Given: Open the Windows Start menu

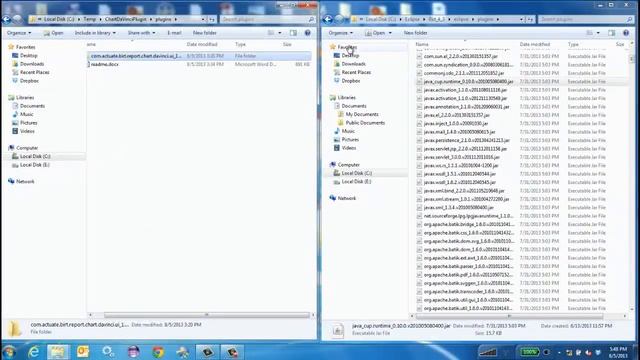Looking at the screenshot, I should pos(9,351).
